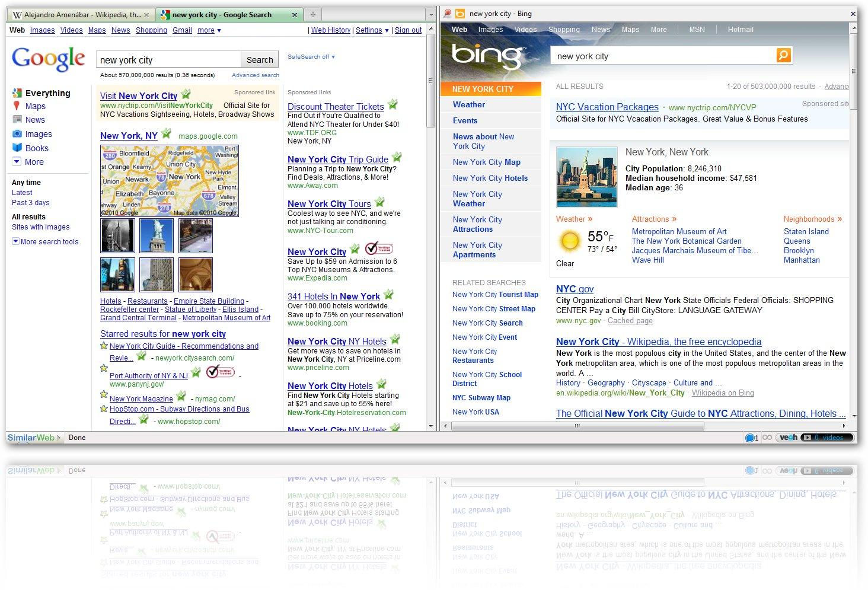Open Gmail from Google's top bar
868x590 pixels.
[182, 30]
